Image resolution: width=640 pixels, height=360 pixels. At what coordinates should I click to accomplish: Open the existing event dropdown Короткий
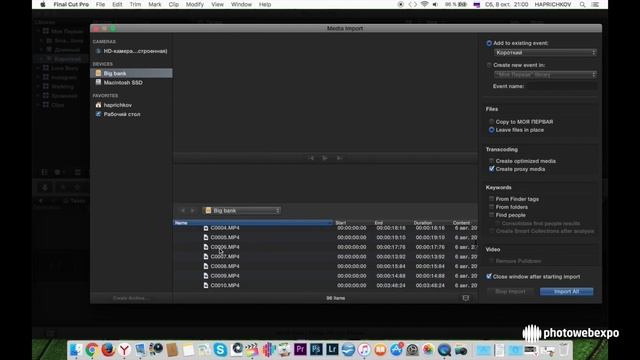(x=545, y=53)
